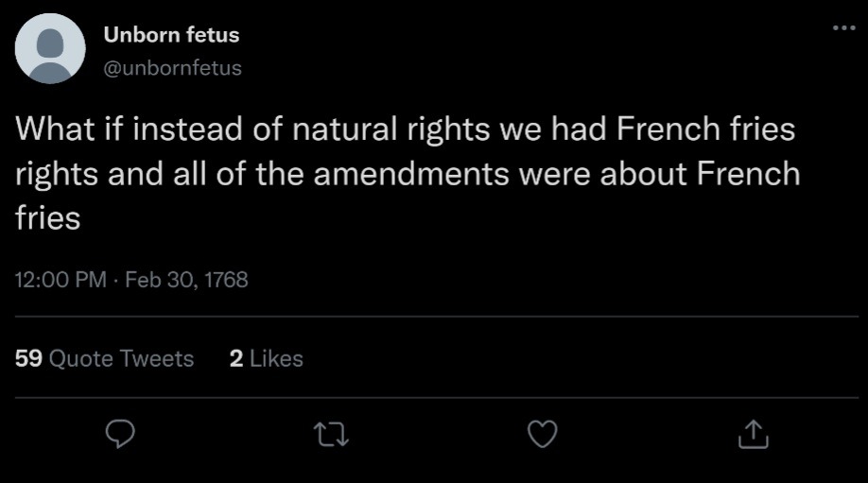Click the number 59 in the stats row

click(28, 359)
